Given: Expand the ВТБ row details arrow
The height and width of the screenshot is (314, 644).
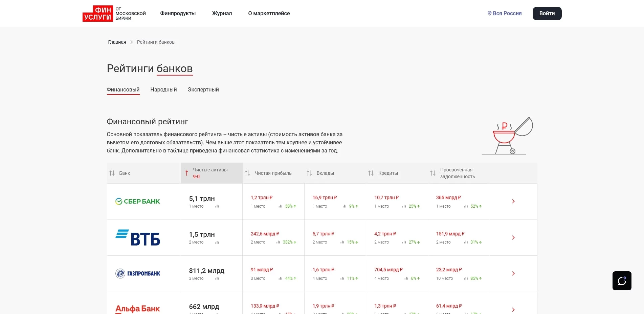Looking at the screenshot, I should coord(513,238).
